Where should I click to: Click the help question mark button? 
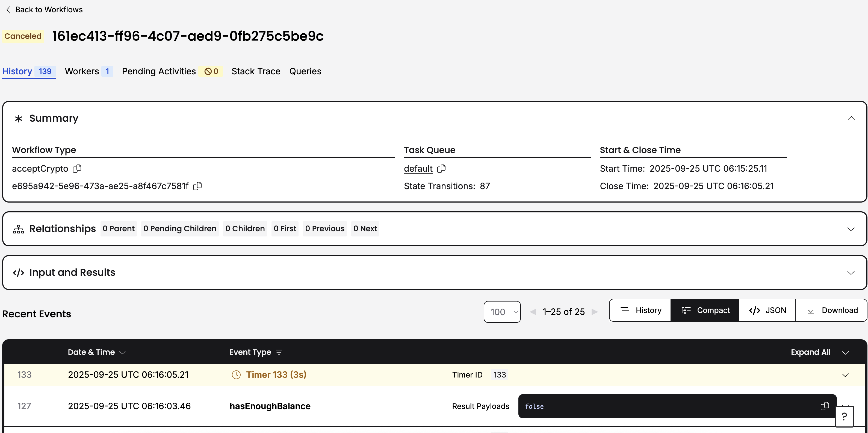coord(844,417)
